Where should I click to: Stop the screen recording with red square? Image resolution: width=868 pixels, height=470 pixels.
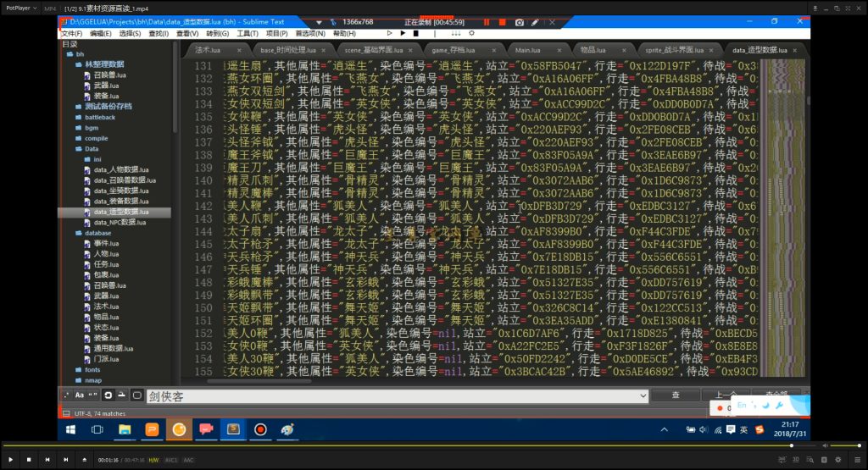pyautogui.click(x=502, y=23)
